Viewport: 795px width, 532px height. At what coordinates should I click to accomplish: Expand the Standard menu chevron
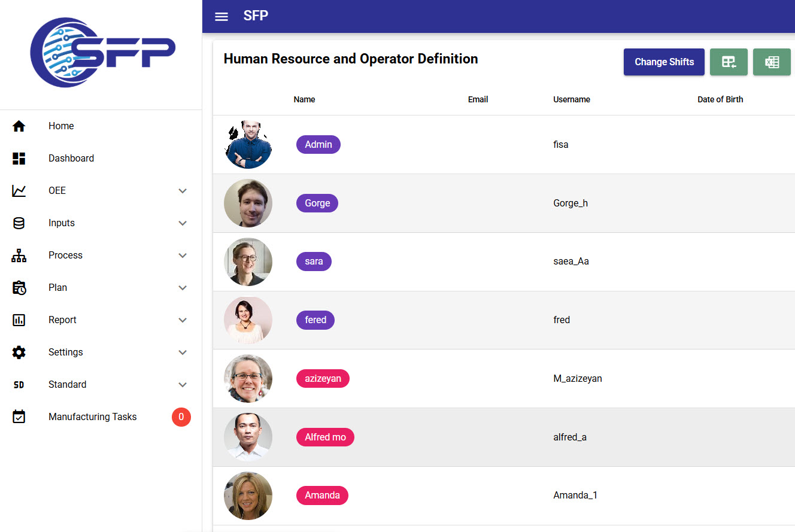click(183, 385)
